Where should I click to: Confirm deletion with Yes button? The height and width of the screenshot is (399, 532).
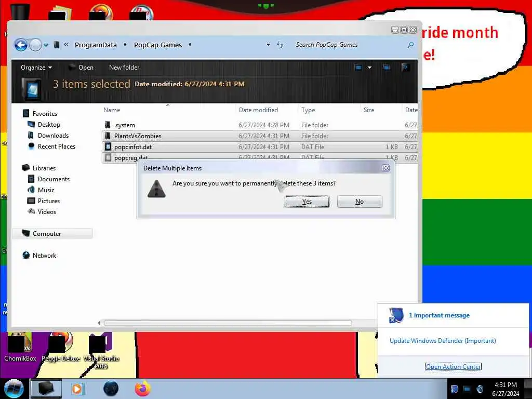click(307, 202)
